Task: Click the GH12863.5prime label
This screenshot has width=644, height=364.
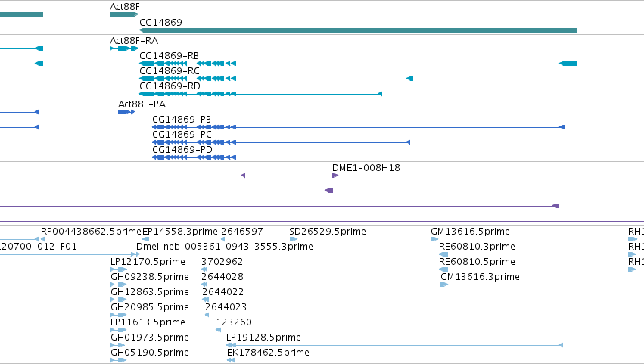Action: (150, 292)
